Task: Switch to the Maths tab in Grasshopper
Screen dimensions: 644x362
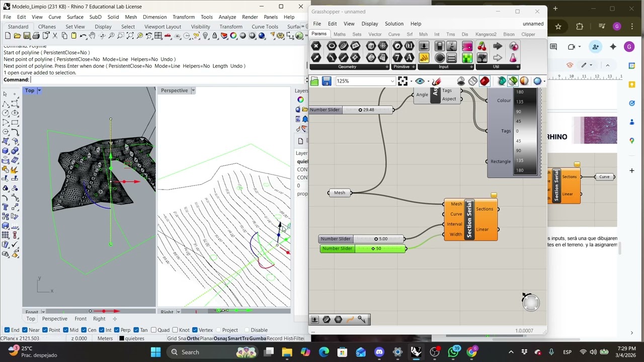Action: click(339, 34)
